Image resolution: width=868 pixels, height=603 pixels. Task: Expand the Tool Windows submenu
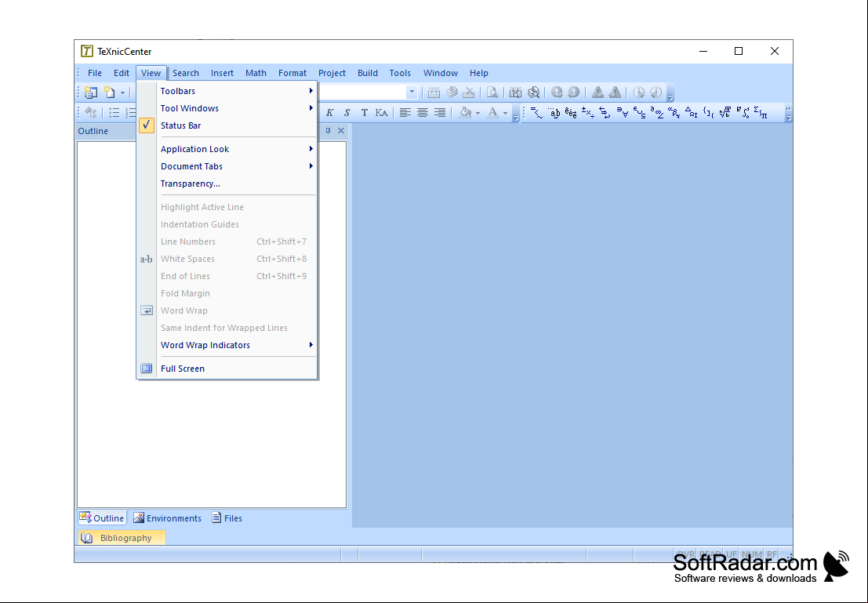(227, 108)
